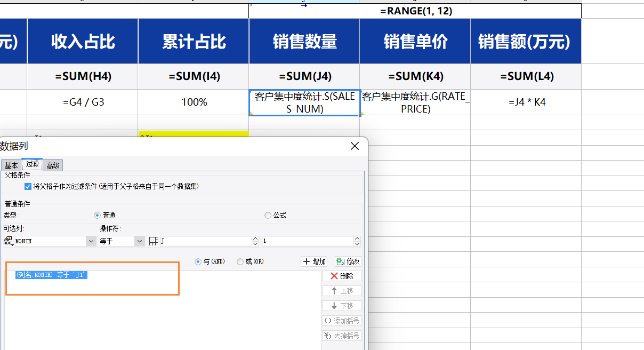Move condition up with 上移 button
Screen dimensions: 644x350
tap(342, 291)
